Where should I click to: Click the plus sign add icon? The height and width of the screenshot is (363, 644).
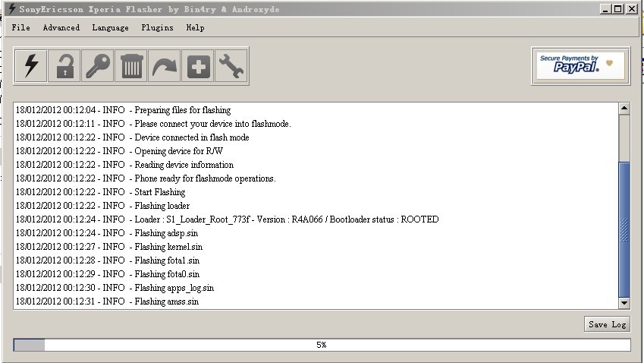tap(198, 66)
